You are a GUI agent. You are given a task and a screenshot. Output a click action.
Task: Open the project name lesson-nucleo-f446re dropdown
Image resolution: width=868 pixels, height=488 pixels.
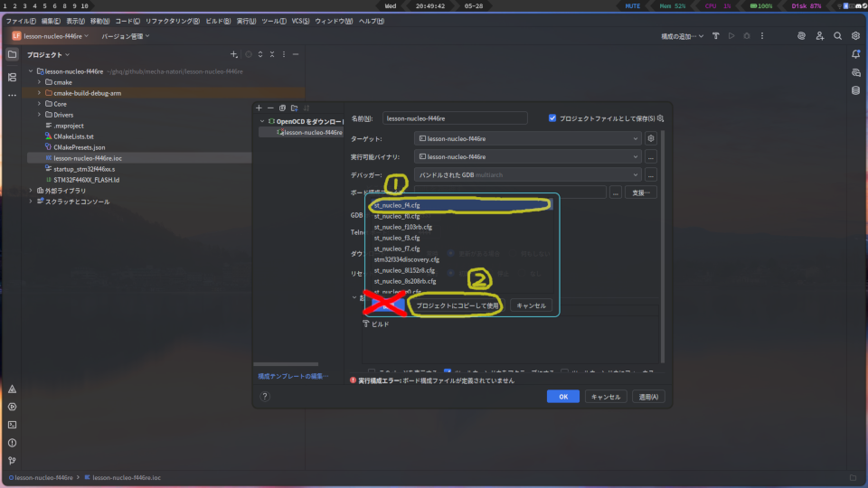51,36
